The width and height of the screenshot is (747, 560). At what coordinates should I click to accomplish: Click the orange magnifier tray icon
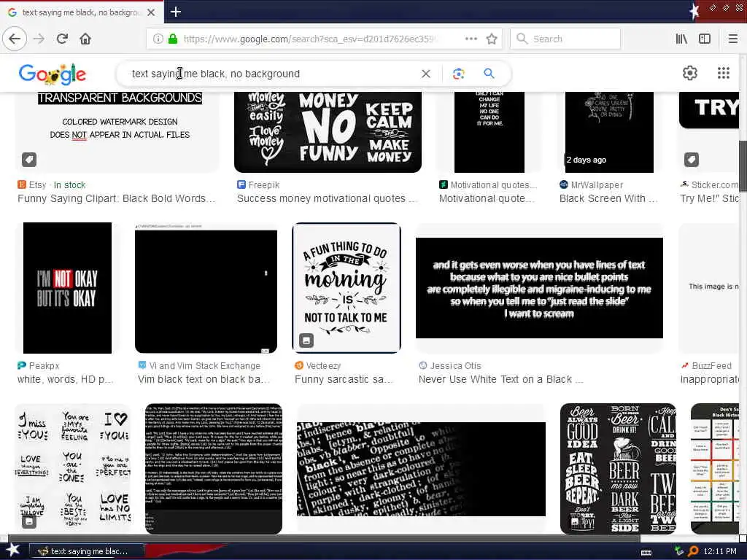pyautogui.click(x=693, y=551)
